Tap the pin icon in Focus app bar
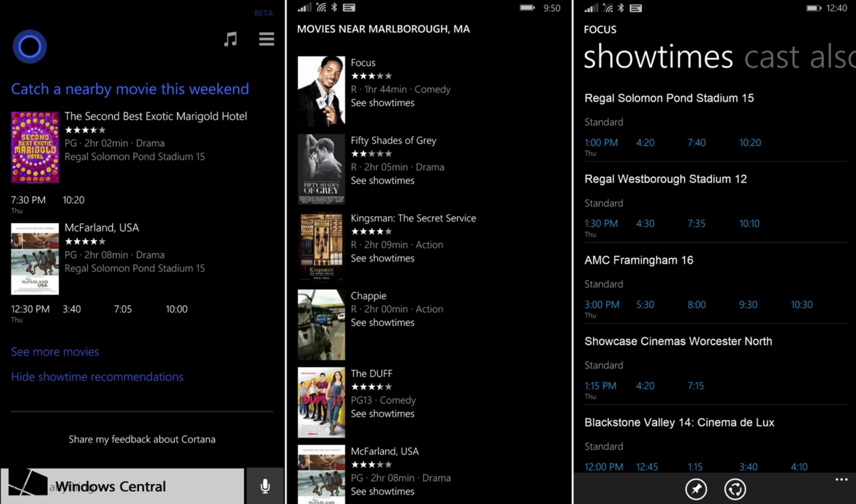The image size is (856, 504). click(696, 489)
